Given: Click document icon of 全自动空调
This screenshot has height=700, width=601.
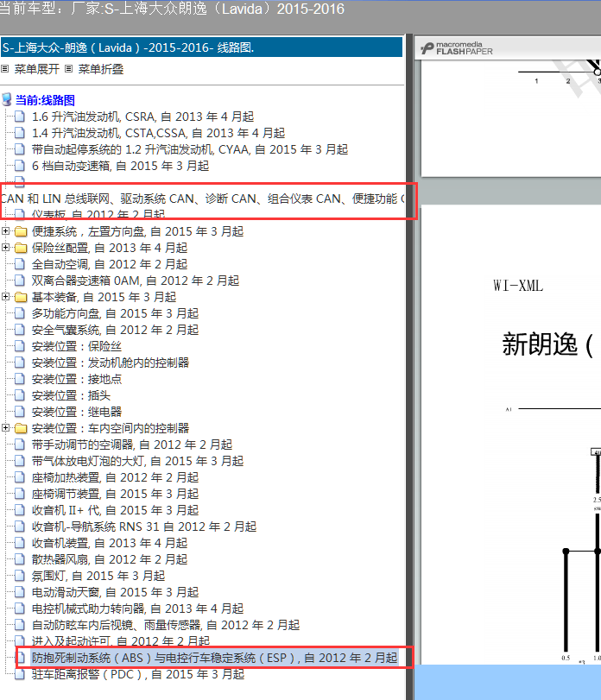Looking at the screenshot, I should tap(20, 264).
